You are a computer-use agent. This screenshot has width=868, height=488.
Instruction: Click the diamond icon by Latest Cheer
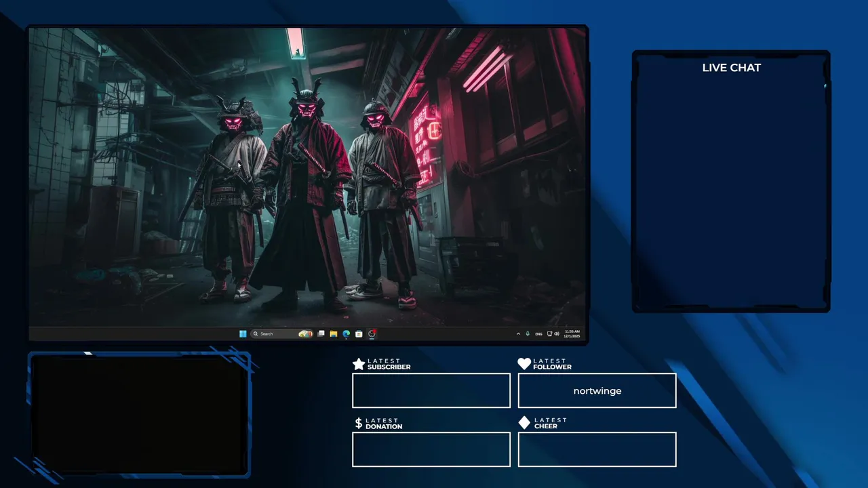click(524, 423)
